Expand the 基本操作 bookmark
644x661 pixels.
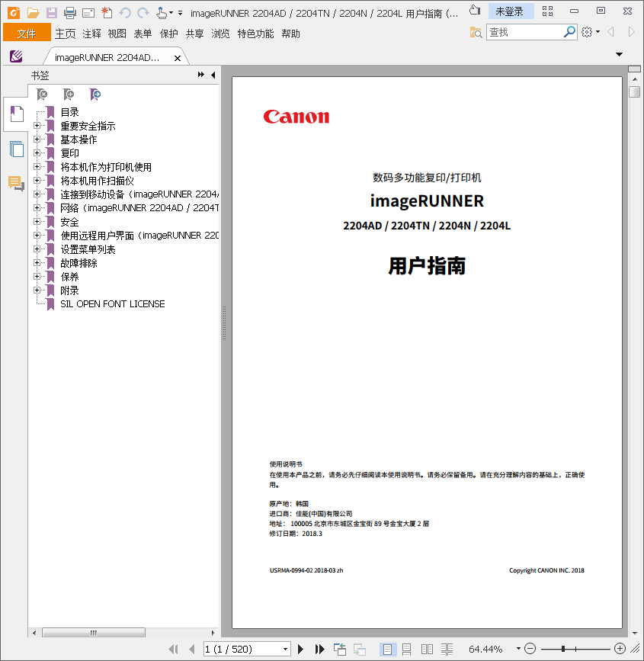click(37, 139)
